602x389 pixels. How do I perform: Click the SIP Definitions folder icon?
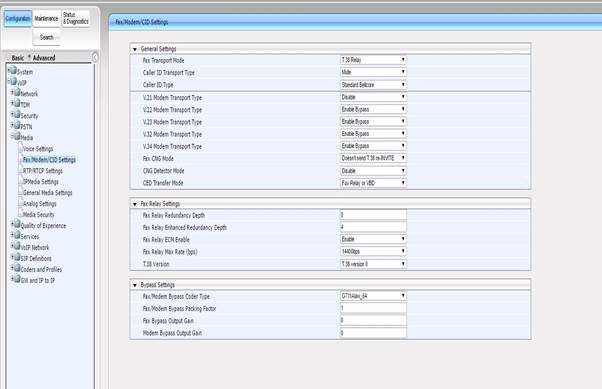[x=17, y=258]
